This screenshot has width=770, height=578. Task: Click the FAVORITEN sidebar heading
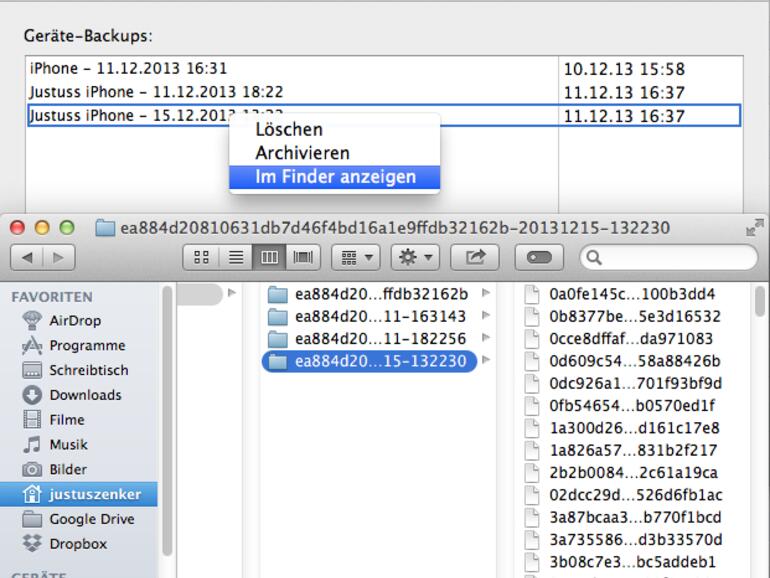pos(52,297)
